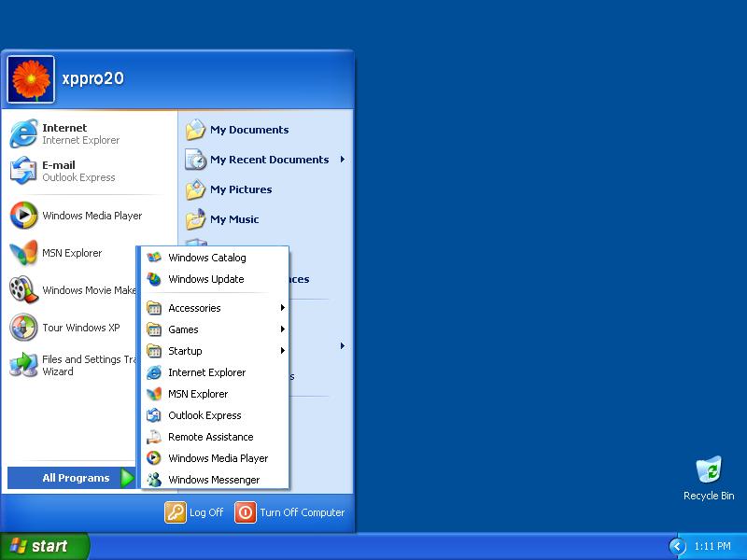This screenshot has height=560, width=747.
Task: Open the My Pictures link
Action: coord(241,189)
